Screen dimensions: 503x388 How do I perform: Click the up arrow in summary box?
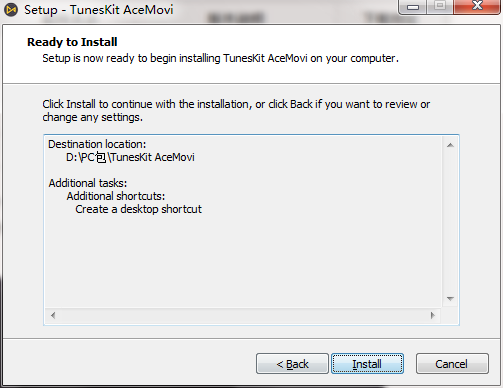click(450, 145)
